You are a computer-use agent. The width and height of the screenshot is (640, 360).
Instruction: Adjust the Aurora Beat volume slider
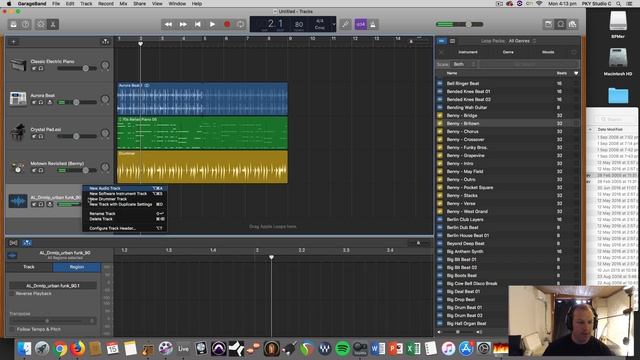77,102
